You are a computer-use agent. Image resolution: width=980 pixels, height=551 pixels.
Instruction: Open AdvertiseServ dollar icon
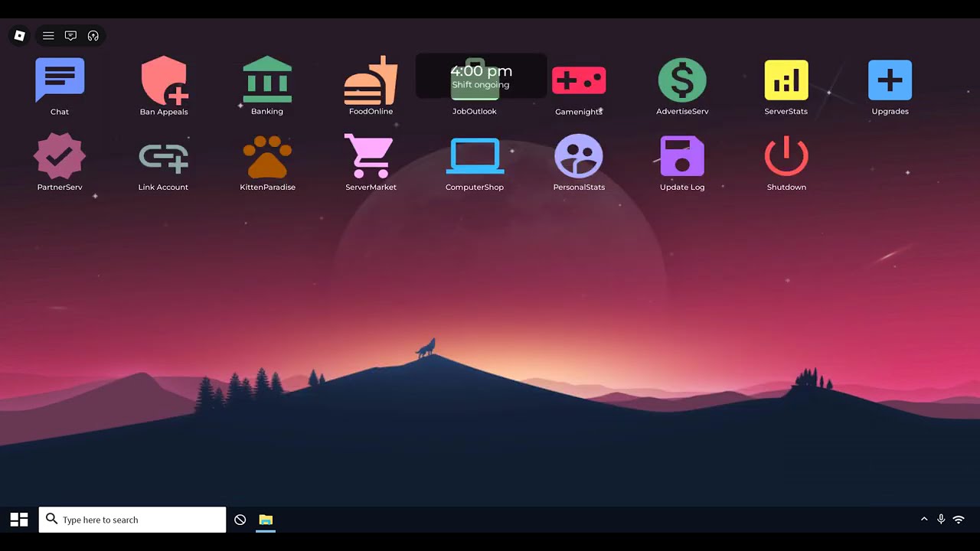pyautogui.click(x=682, y=80)
